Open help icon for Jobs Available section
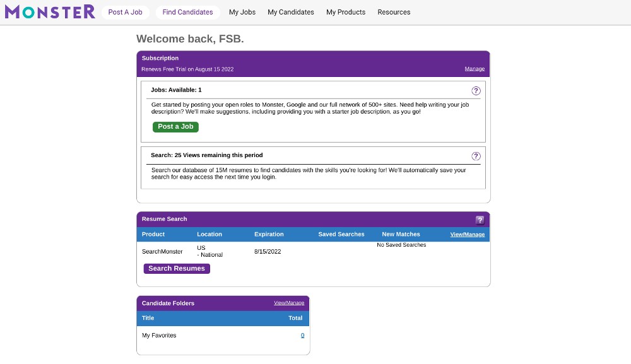This screenshot has height=364, width=631. 476,91
